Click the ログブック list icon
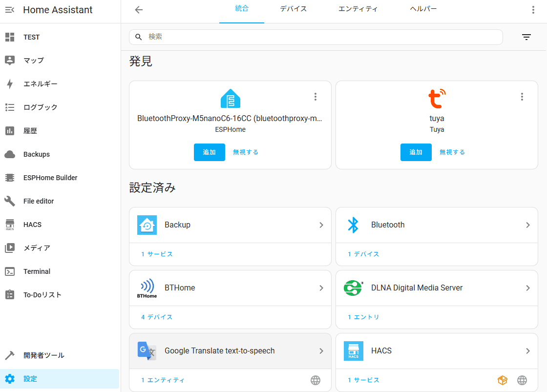 10,107
